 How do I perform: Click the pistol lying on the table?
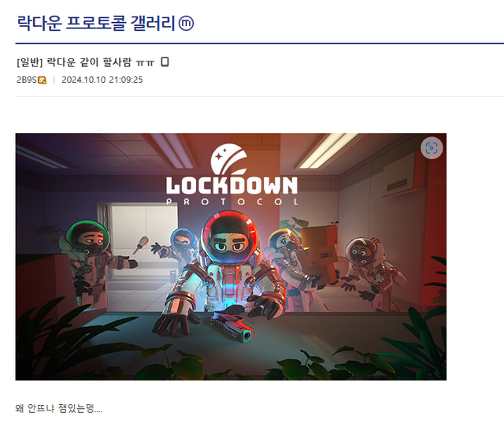click(x=231, y=327)
